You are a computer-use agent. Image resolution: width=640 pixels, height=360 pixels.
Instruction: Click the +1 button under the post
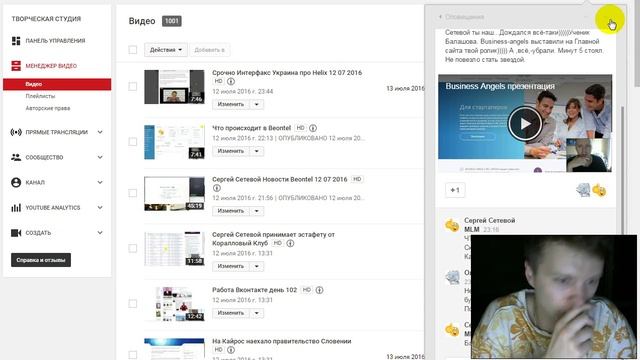[x=455, y=190]
